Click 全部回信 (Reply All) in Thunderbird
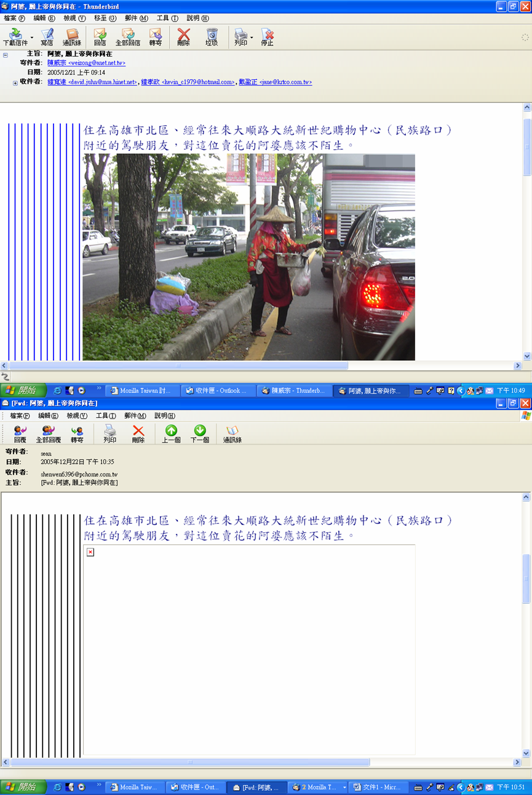 (128, 37)
